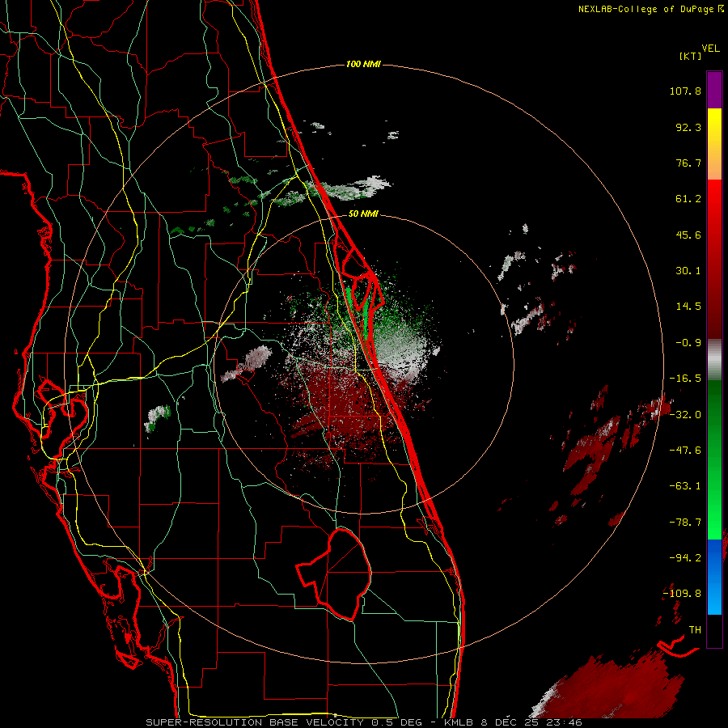Click the blue color band in velocity legend

tap(714, 577)
